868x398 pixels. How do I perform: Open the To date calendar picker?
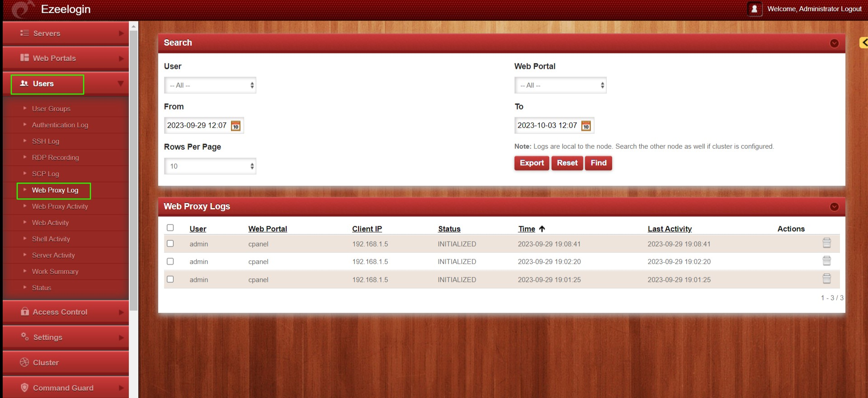point(586,126)
